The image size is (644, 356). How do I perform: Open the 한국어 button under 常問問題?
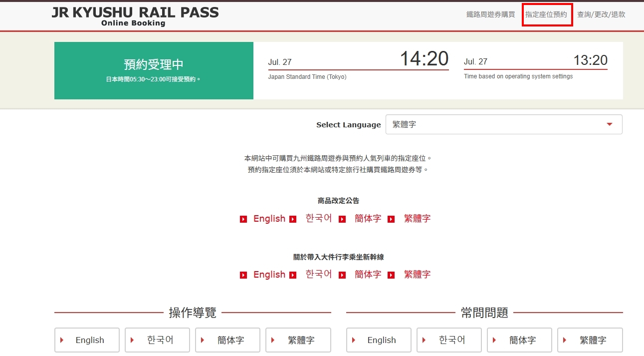(449, 340)
